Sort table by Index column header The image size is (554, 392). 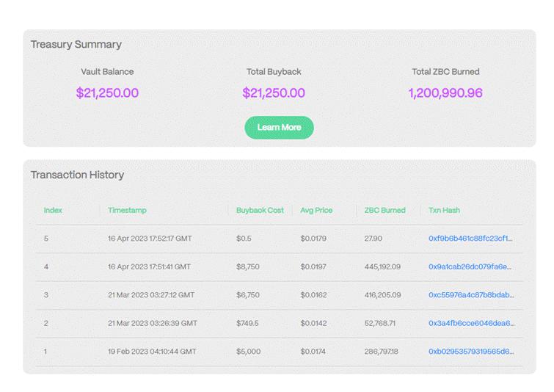click(53, 211)
